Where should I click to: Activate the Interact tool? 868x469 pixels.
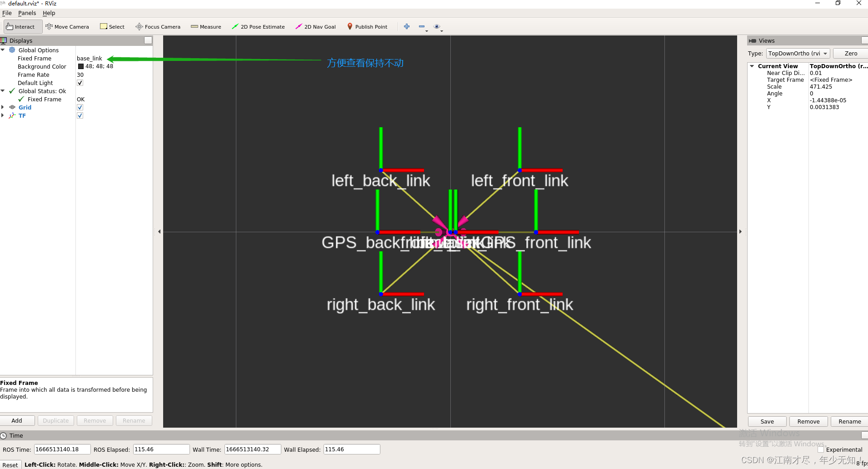(23, 27)
